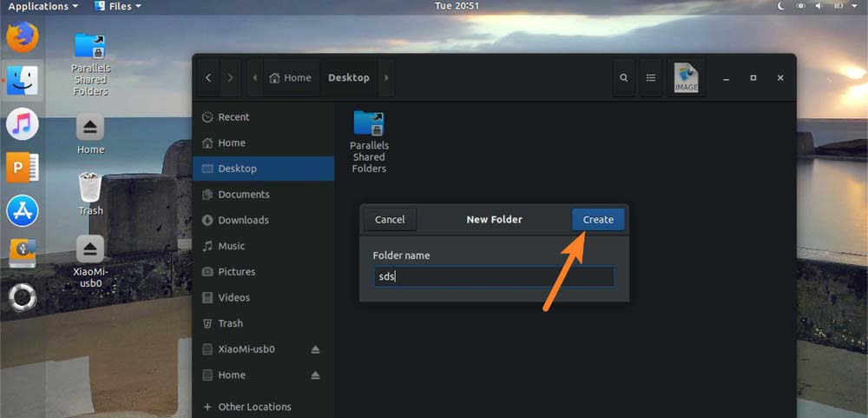Open Other Locations in the sidebar
Image resolution: width=868 pixels, height=418 pixels.
pyautogui.click(x=254, y=407)
